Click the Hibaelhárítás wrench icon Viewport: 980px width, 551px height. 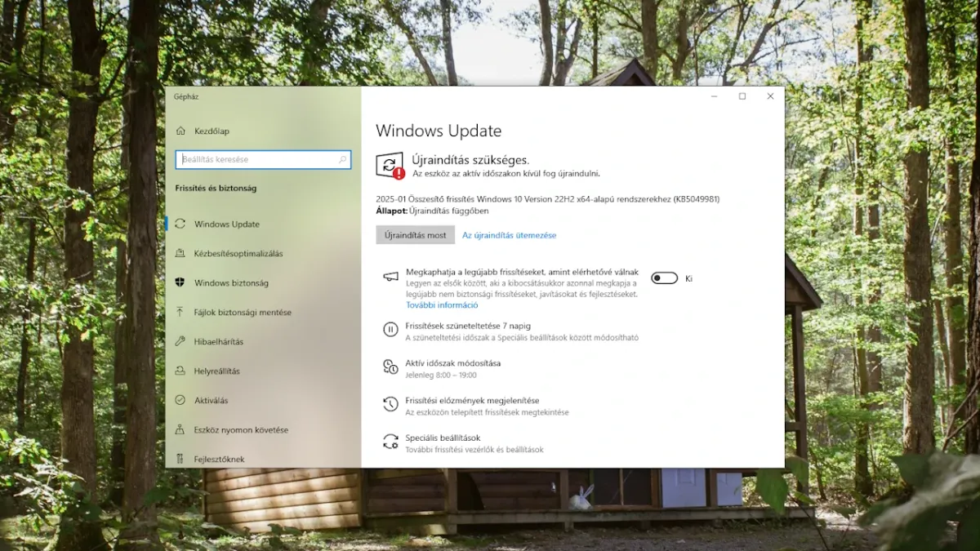(180, 341)
